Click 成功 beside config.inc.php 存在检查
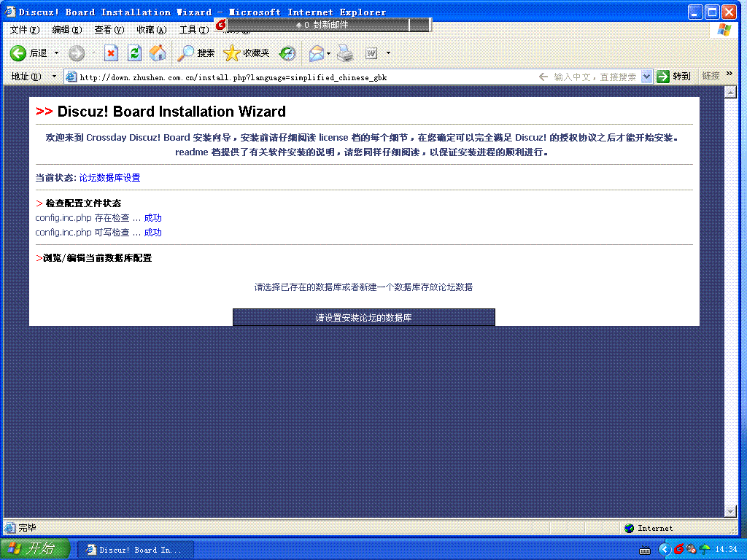Screen dimensions: 747x560 click(153, 217)
